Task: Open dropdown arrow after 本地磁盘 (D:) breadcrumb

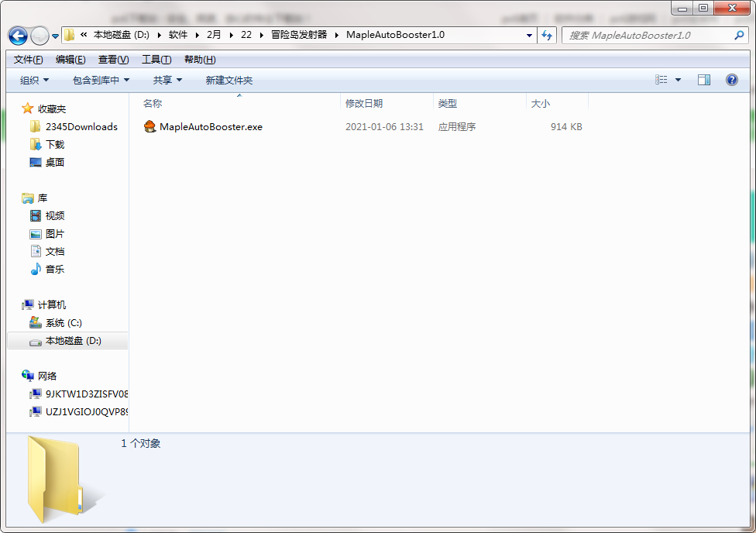Action: point(159,35)
